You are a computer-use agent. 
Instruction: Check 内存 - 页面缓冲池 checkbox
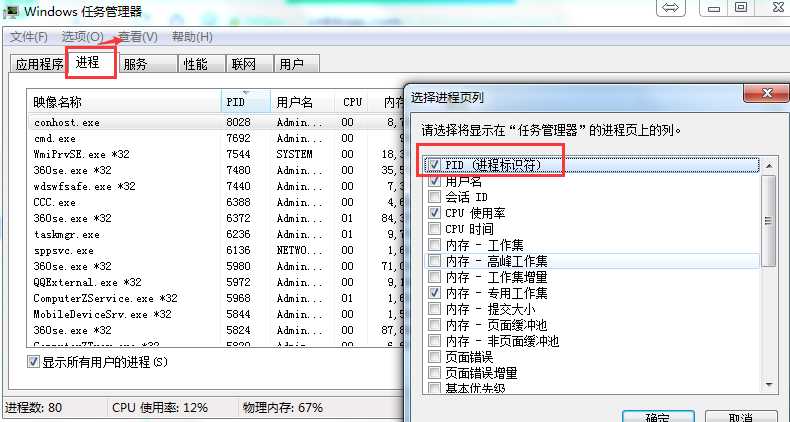[434, 325]
